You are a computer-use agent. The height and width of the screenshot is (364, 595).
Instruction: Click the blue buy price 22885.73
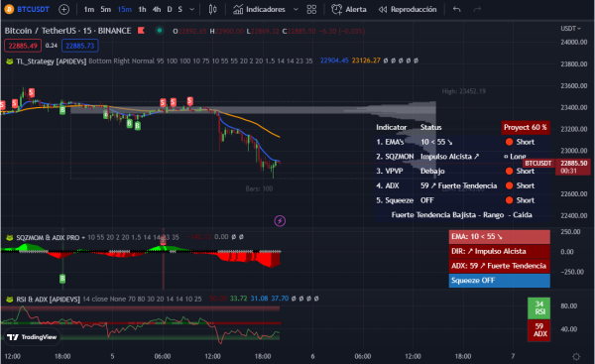(79, 46)
